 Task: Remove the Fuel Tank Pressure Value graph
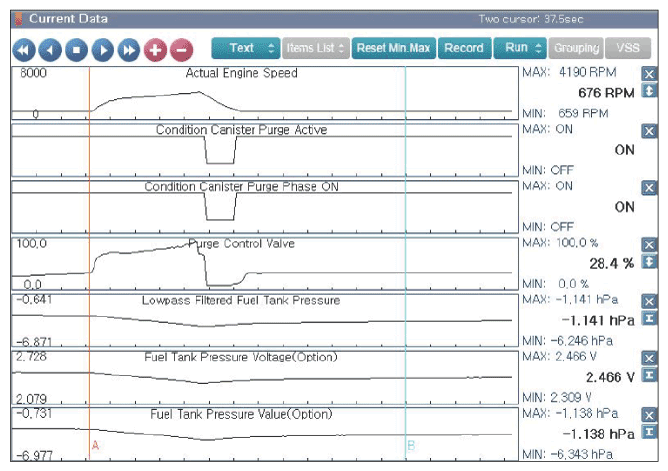click(x=649, y=415)
